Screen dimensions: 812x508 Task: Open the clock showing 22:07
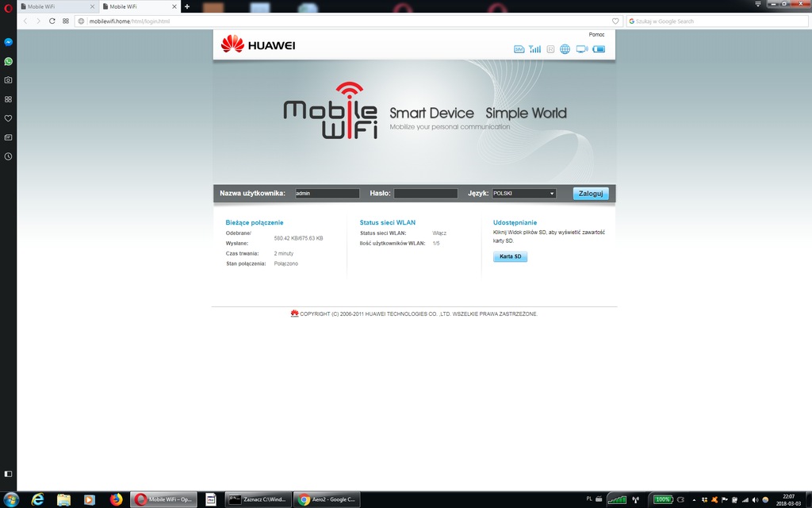pyautogui.click(x=788, y=500)
